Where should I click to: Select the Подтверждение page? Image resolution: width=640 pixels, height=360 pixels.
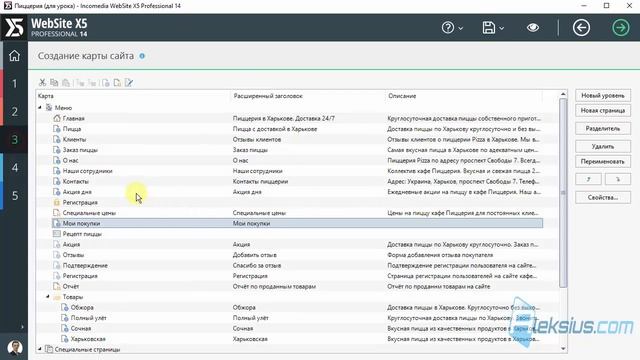tap(298, 266)
